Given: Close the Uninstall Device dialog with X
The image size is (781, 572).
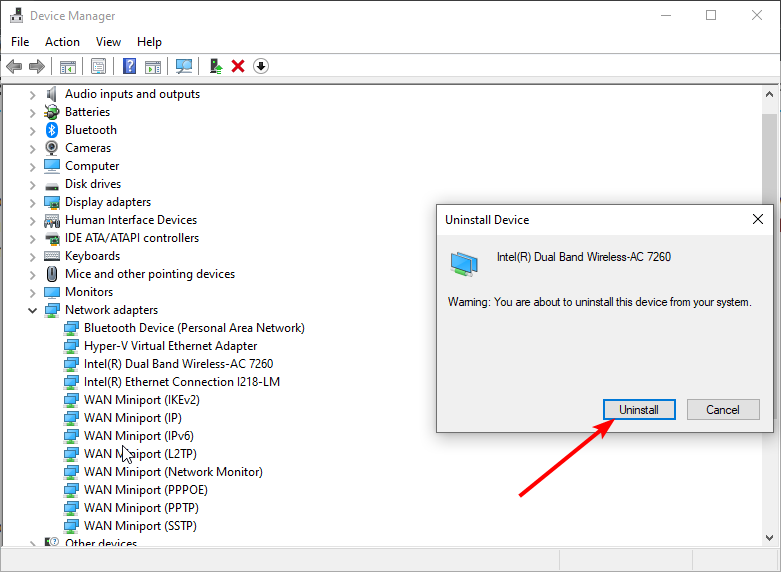Looking at the screenshot, I should pyautogui.click(x=758, y=219).
